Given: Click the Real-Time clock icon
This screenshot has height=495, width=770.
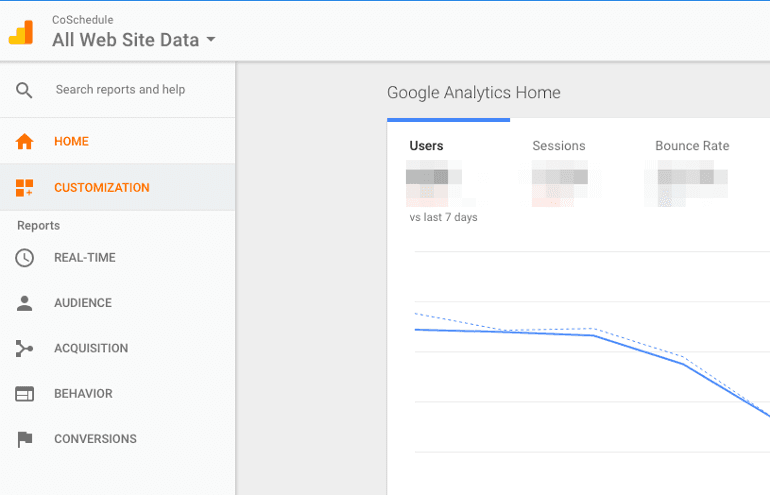Looking at the screenshot, I should point(25,258).
